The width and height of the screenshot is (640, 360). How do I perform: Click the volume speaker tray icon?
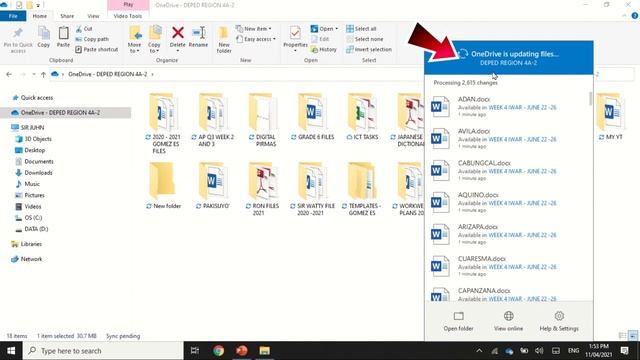pyautogui.click(x=539, y=351)
